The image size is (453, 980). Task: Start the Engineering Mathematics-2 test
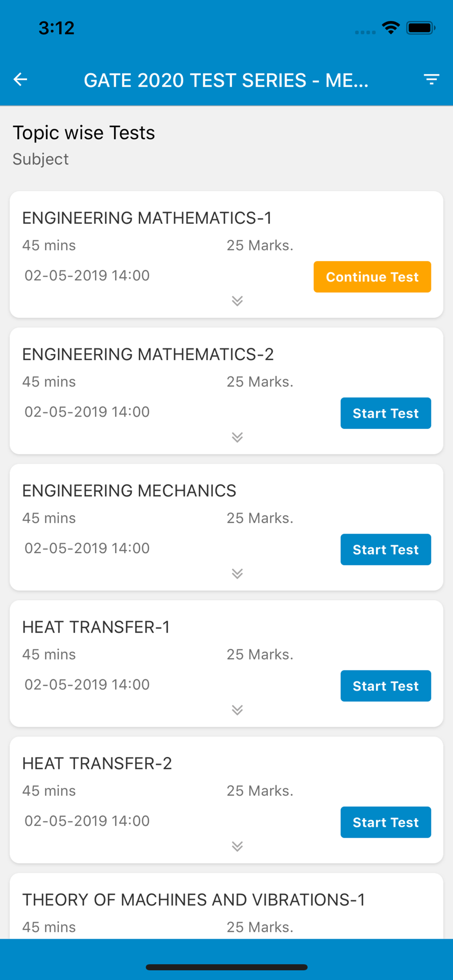click(x=386, y=413)
